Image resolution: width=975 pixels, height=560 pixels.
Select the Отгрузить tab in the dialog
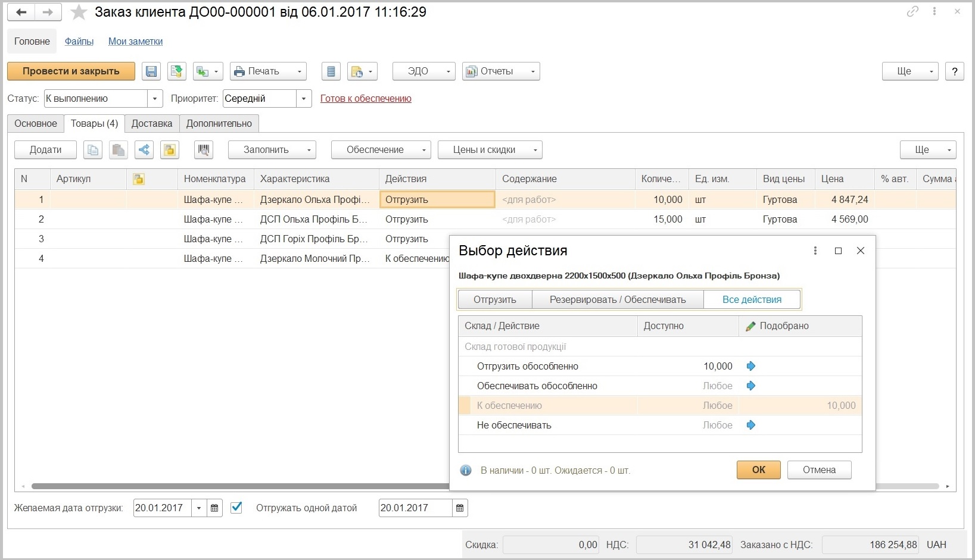495,299
